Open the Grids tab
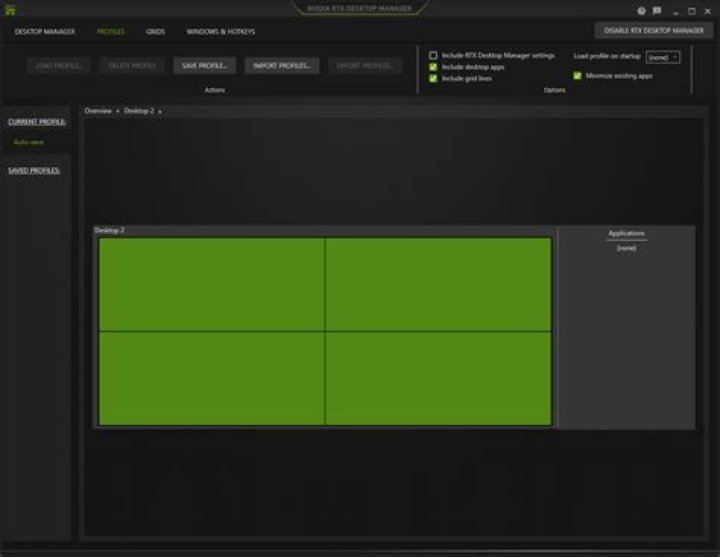The width and height of the screenshot is (720, 557). [x=155, y=32]
